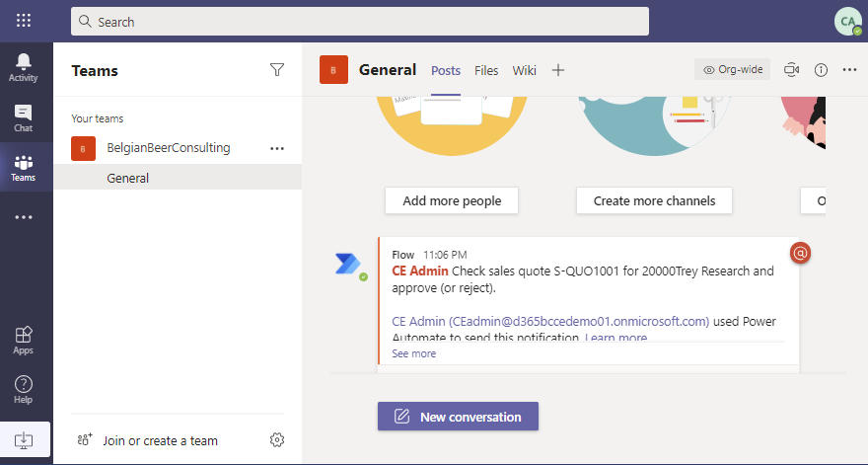This screenshot has width=868, height=465.
Task: Open channel info icon
Action: click(x=821, y=70)
